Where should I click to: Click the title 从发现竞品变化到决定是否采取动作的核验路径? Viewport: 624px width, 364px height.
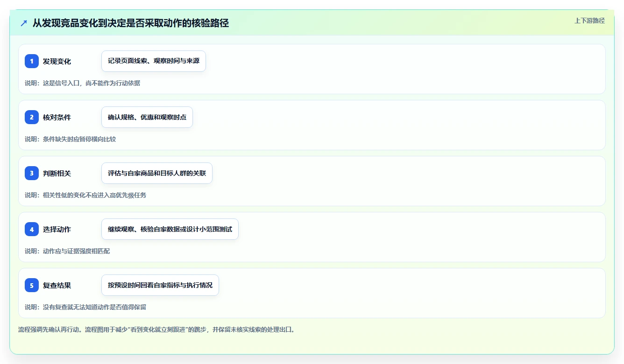coord(131,23)
